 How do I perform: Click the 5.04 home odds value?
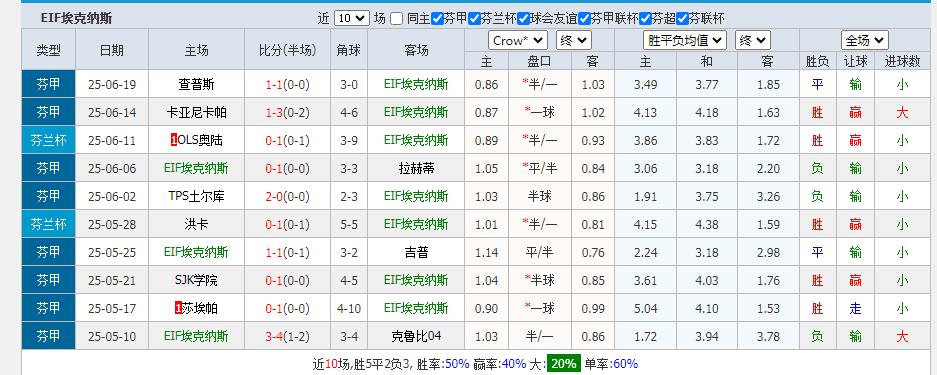[645, 309]
